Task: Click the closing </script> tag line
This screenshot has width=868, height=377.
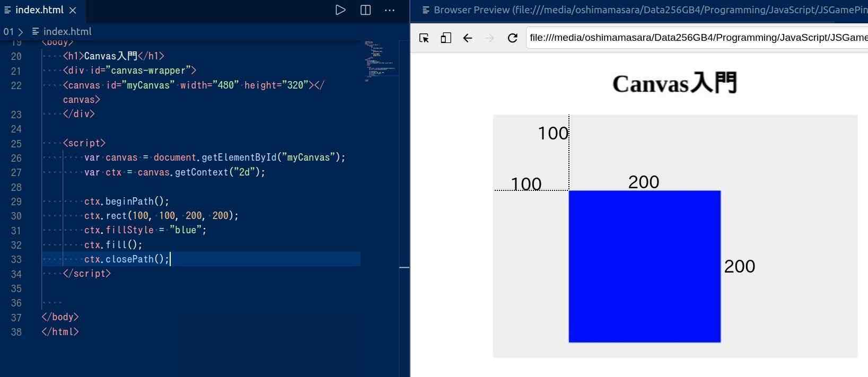Action: tap(87, 274)
